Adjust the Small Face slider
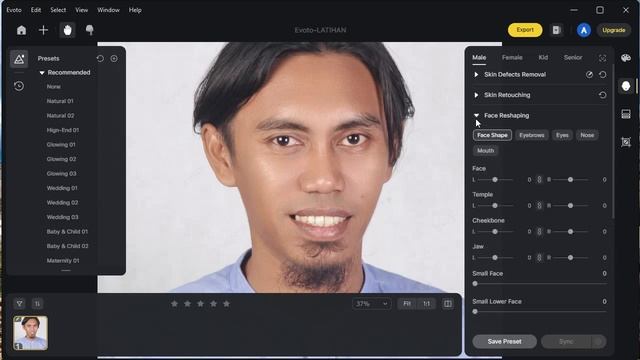Screen dimensions: 640x360 [x=540, y=284]
